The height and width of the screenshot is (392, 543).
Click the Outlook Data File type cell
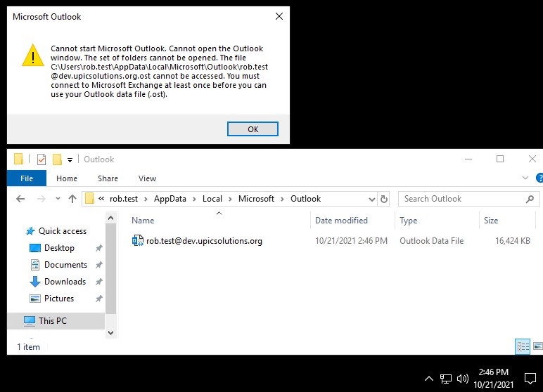tap(431, 241)
